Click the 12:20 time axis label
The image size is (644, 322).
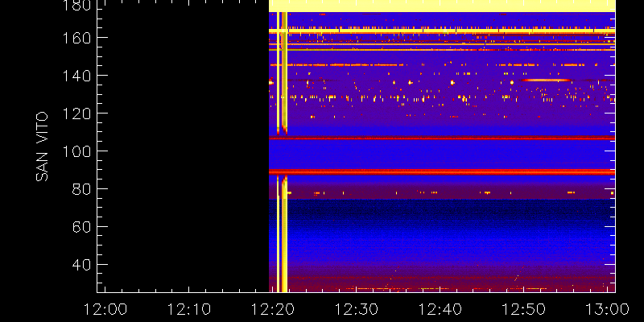coord(272,309)
